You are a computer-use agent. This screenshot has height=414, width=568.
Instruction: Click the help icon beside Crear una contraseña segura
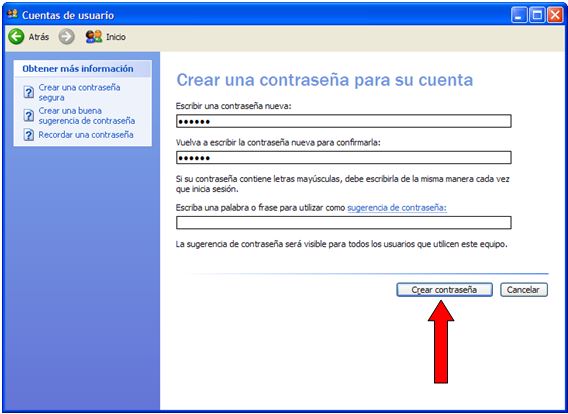pos(29,92)
